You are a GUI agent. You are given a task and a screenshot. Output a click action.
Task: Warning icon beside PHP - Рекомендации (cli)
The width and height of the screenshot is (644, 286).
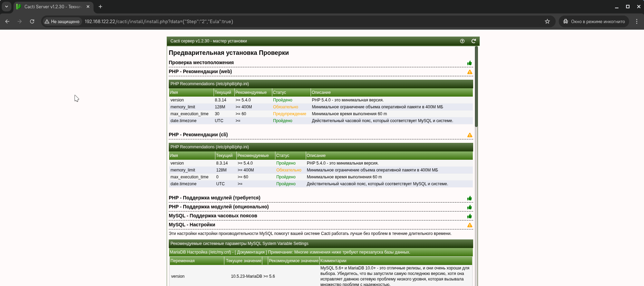[x=470, y=135]
